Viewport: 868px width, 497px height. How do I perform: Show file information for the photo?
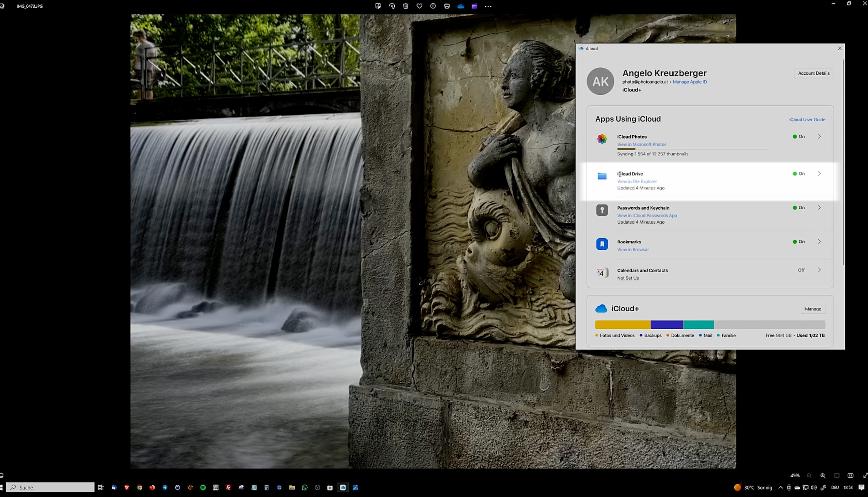click(433, 6)
